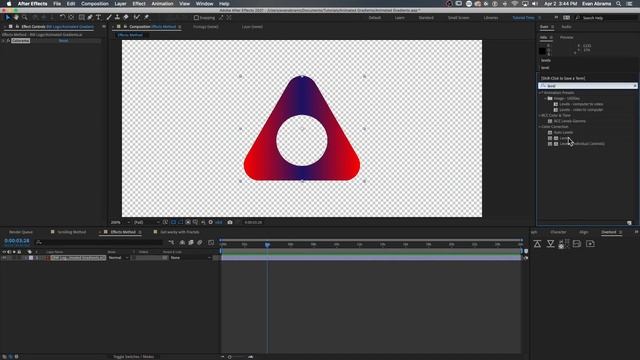Click the current timecode display in timeline
The image size is (640, 360).
[17, 241]
